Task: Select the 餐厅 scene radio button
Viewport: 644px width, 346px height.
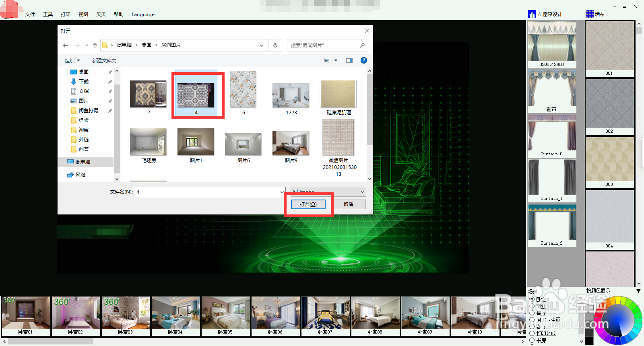Action: tap(532, 313)
